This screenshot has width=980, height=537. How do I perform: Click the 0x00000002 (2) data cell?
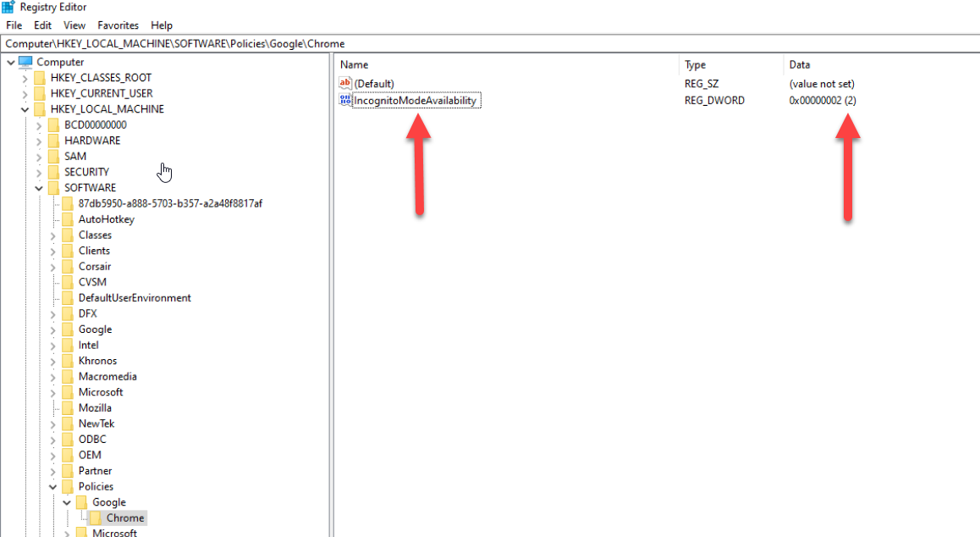tap(823, 100)
